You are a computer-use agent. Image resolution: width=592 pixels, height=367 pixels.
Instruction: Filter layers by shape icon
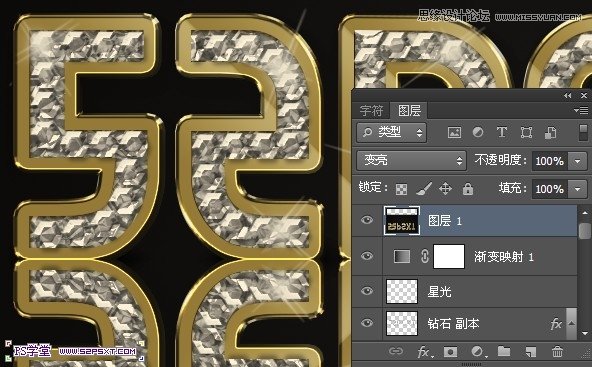526,133
